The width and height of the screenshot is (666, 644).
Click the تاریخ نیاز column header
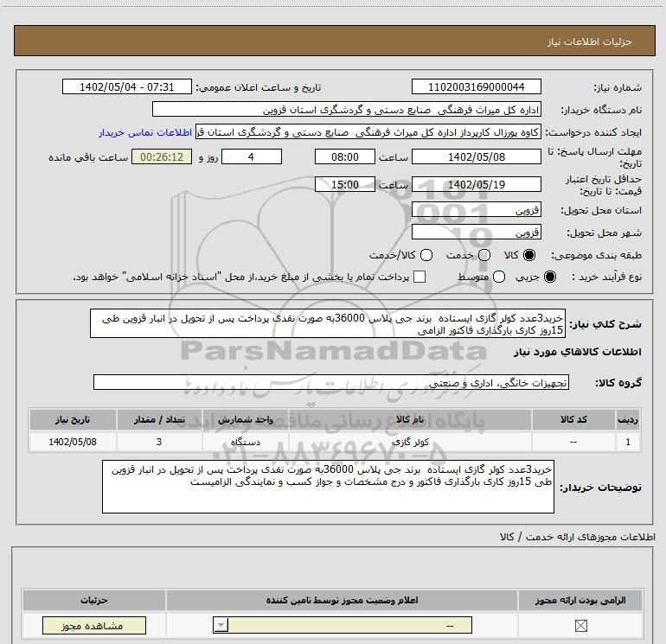73,419
